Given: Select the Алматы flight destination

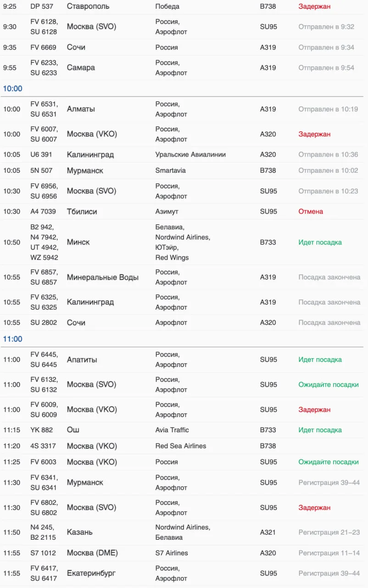Looking at the screenshot, I should [x=81, y=109].
